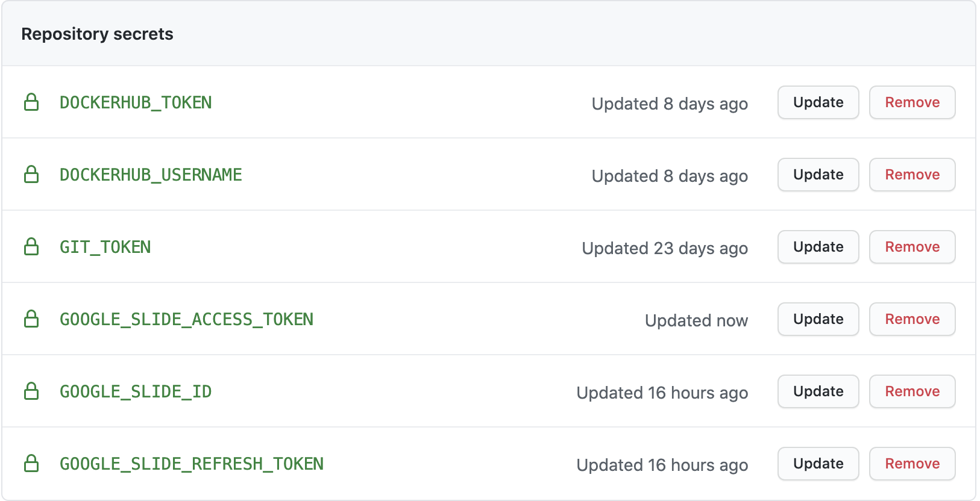Viewport: 980px width, 501px height.
Task: Update the GIT_TOKEN secret
Action: point(818,247)
